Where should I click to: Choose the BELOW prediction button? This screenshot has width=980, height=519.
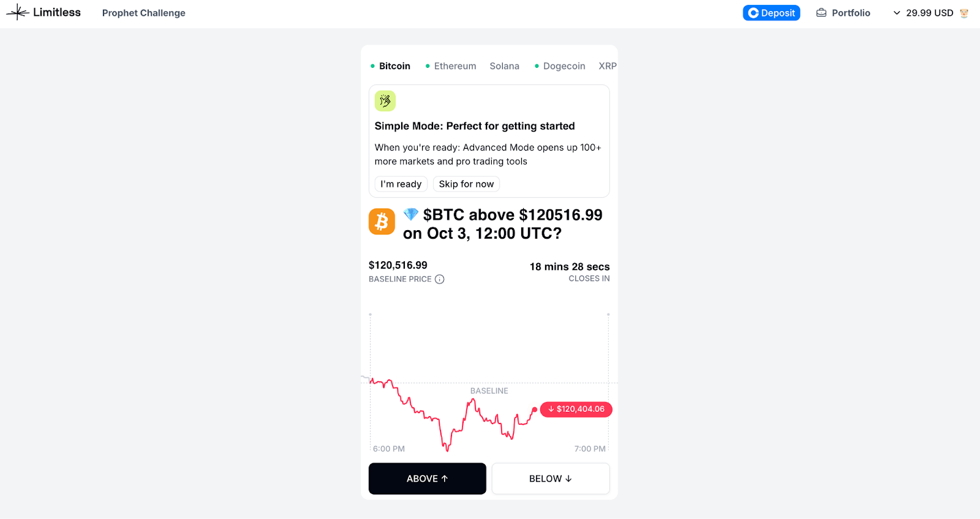[x=550, y=479]
